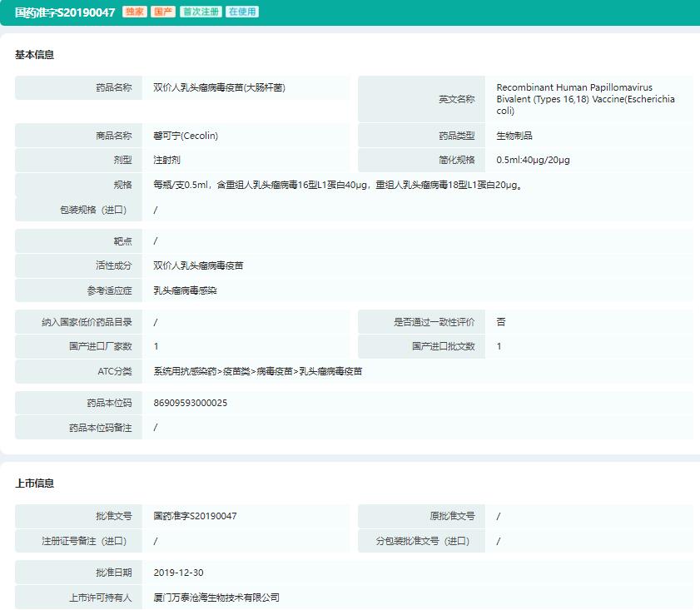Click the 基本信息 section heading
700x610 pixels.
pos(35,55)
